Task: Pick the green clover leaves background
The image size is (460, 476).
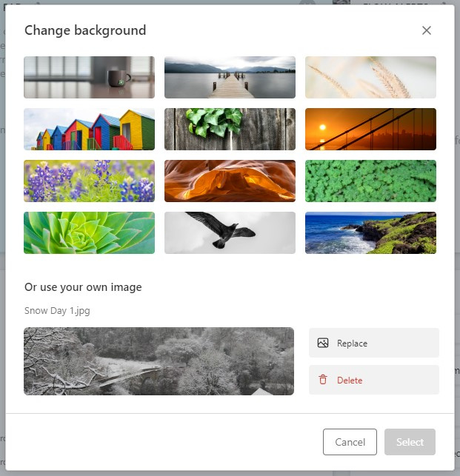Action: click(x=370, y=181)
